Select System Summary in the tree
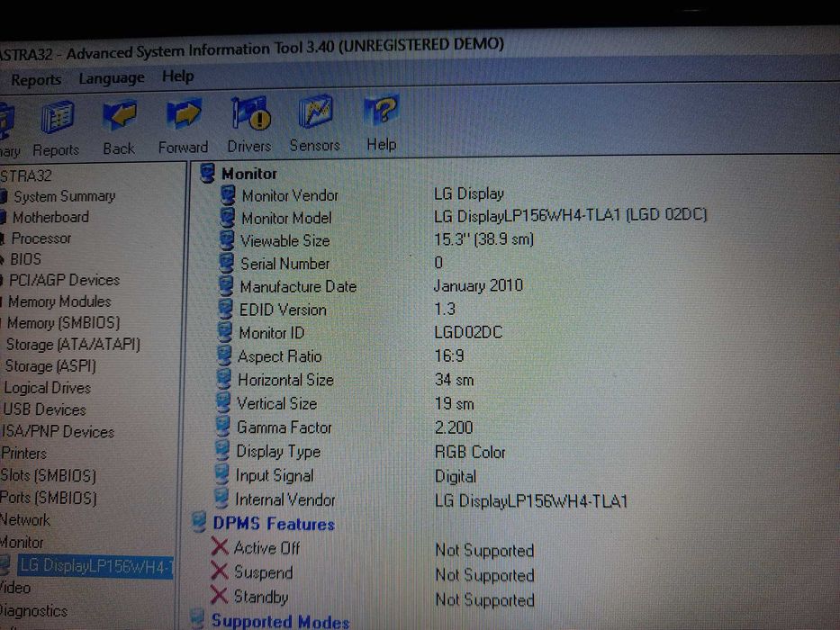The height and width of the screenshot is (630, 840). pyautogui.click(x=64, y=196)
